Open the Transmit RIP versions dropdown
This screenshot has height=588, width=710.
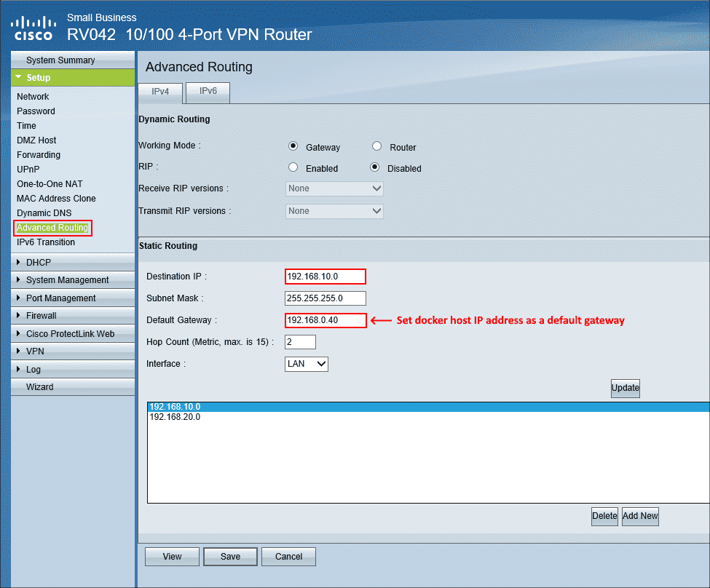point(334,210)
